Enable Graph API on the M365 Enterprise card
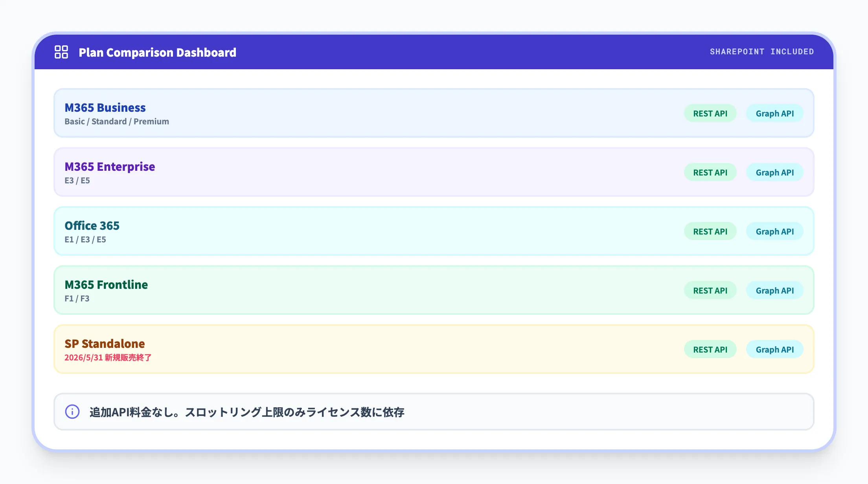 (x=774, y=172)
